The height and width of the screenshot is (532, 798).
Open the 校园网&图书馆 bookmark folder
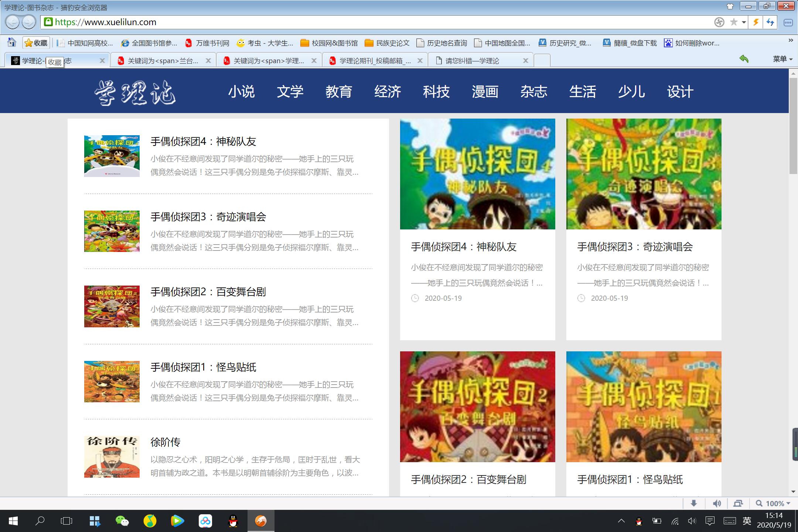(329, 43)
